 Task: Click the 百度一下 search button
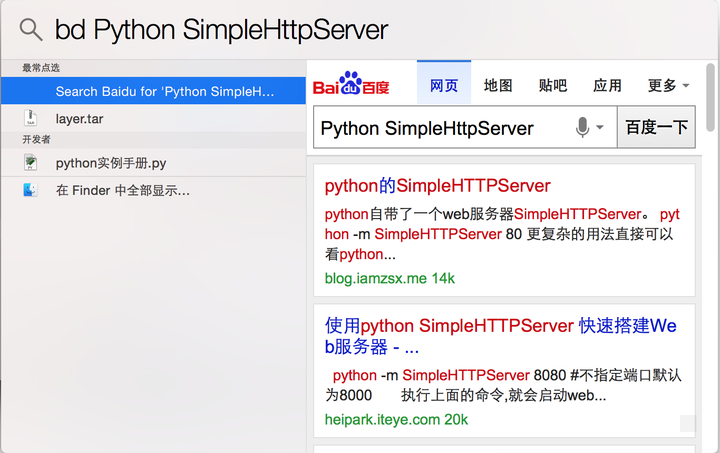click(x=656, y=127)
